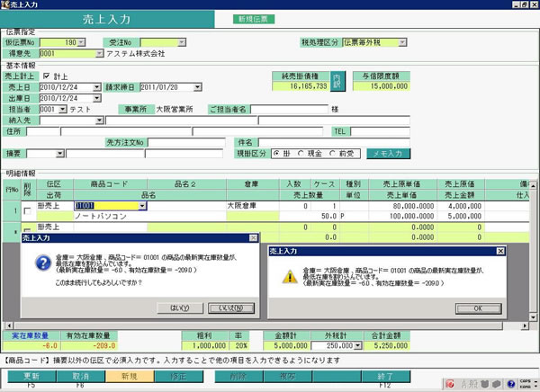Screen dimensions: 540x392
Task: Select the 現金 radio button
Action: tap(301, 154)
